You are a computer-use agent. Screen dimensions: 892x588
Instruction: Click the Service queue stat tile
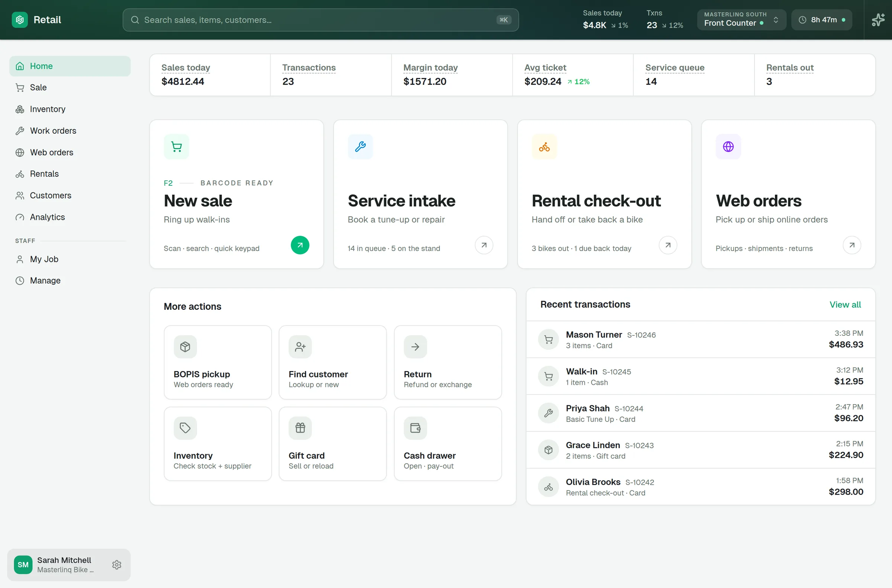point(694,75)
